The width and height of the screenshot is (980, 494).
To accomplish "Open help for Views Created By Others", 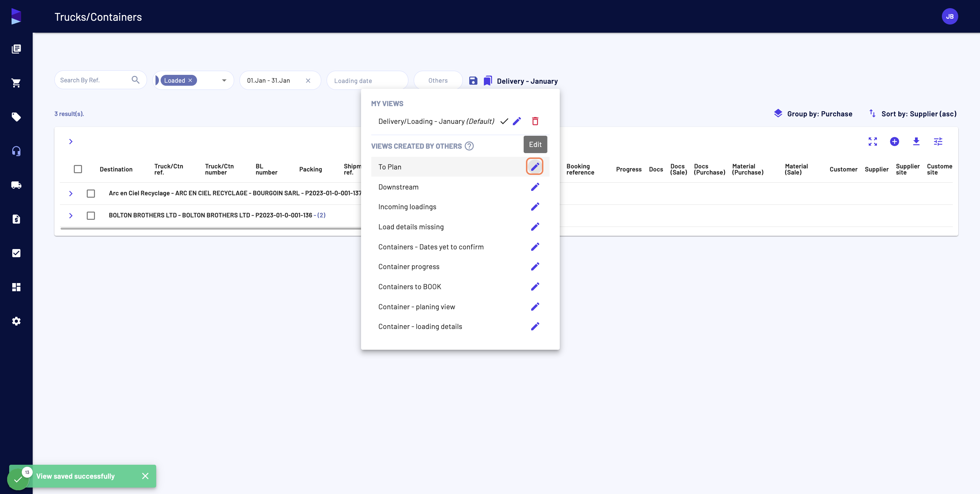I will pos(469,146).
